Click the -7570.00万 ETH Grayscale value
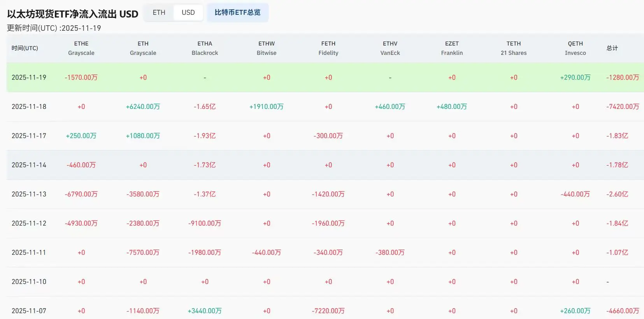Viewport: 644px width, 319px height. click(x=143, y=252)
